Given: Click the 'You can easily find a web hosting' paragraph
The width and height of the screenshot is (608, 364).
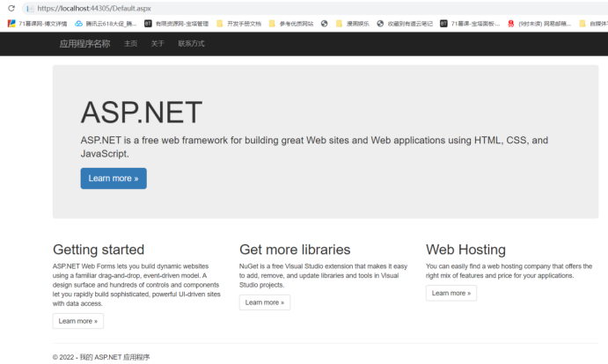Looking at the screenshot, I should coord(509,271).
